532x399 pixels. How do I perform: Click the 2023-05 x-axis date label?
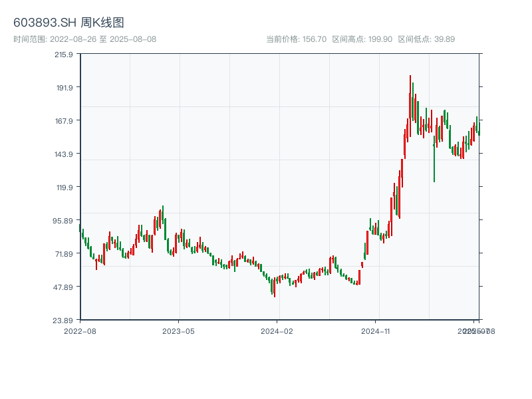coord(179,331)
